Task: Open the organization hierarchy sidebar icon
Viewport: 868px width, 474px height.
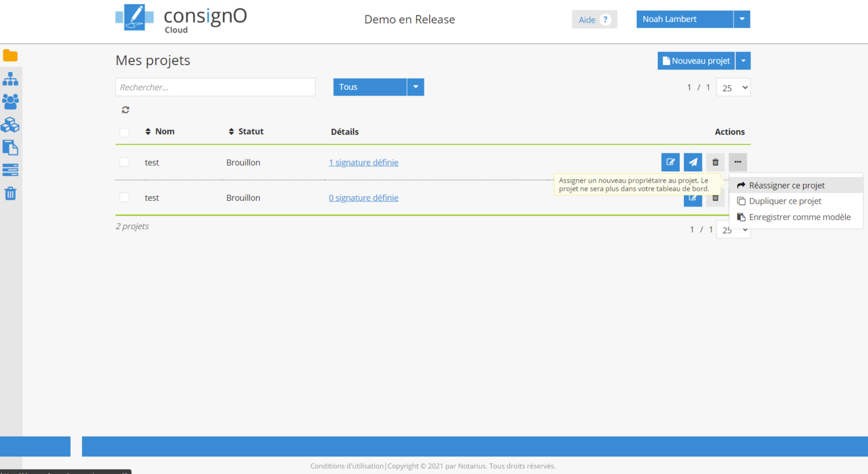Action: (x=10, y=79)
